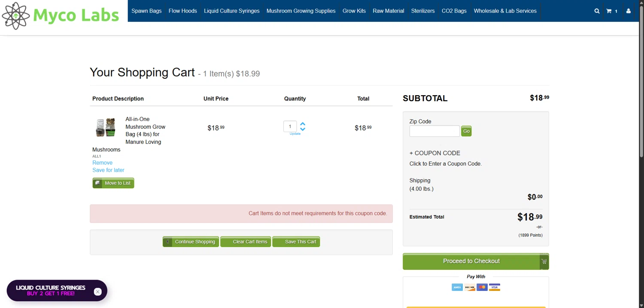Open the All-in-One Mushroom Grow Bag product link
This screenshot has height=308, width=644.
(145, 130)
